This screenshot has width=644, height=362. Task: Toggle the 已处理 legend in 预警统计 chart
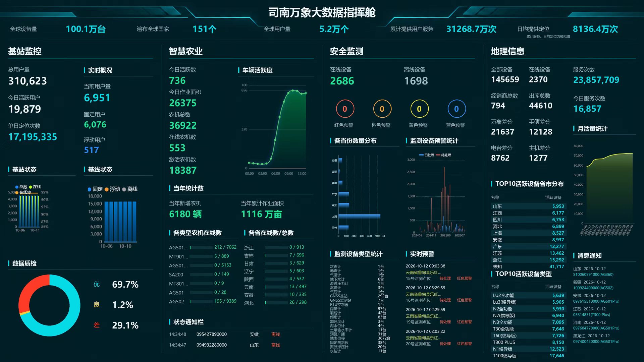[427, 155]
